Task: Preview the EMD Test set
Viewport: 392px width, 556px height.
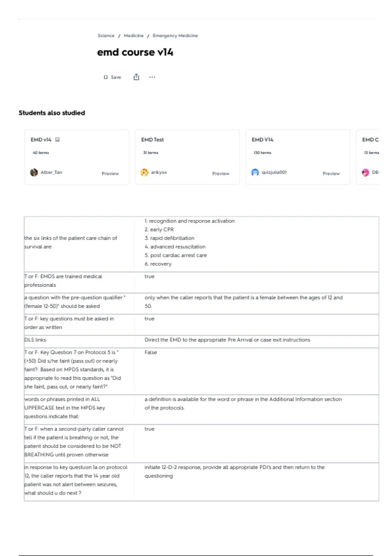Action: [x=220, y=173]
